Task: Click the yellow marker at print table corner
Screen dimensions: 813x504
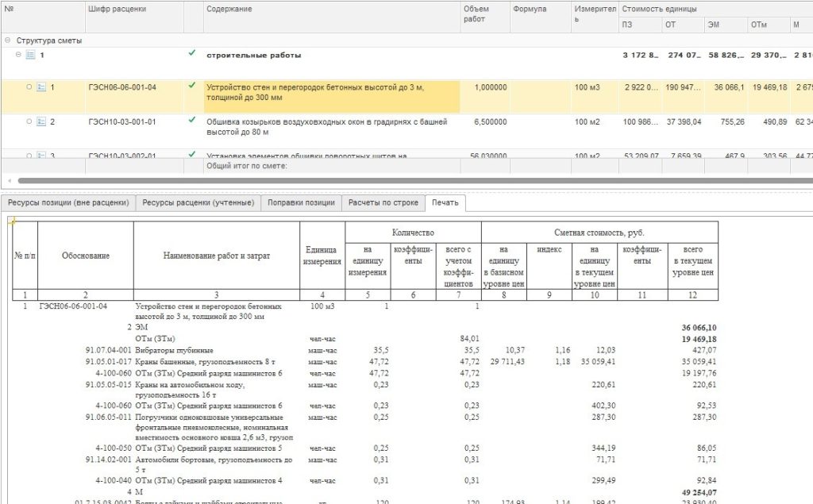Action: 11,221
